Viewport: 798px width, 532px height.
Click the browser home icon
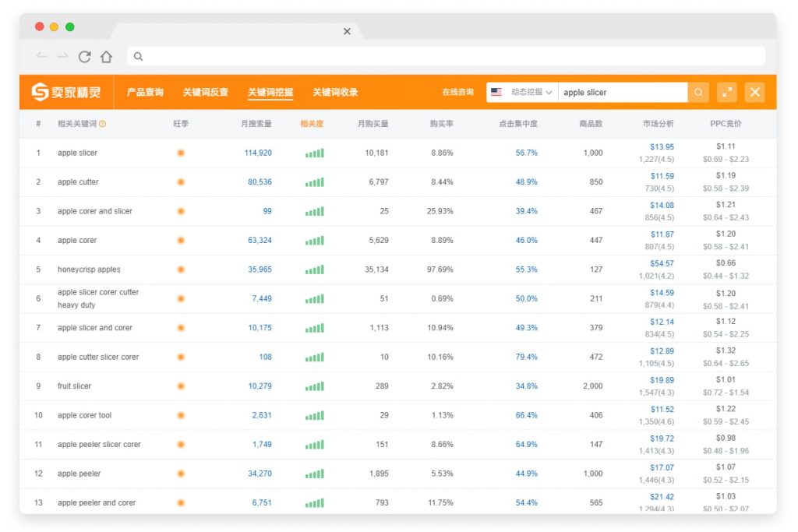(x=106, y=56)
